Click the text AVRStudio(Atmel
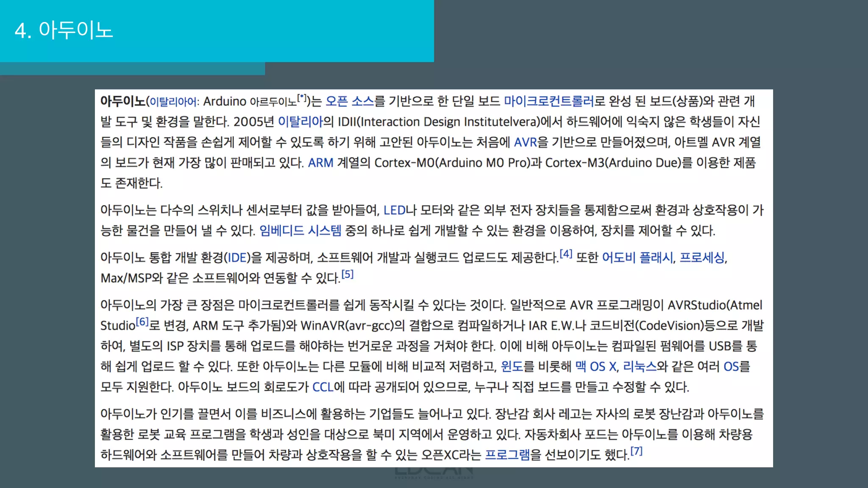Screen dimensions: 868x488 click(x=715, y=305)
